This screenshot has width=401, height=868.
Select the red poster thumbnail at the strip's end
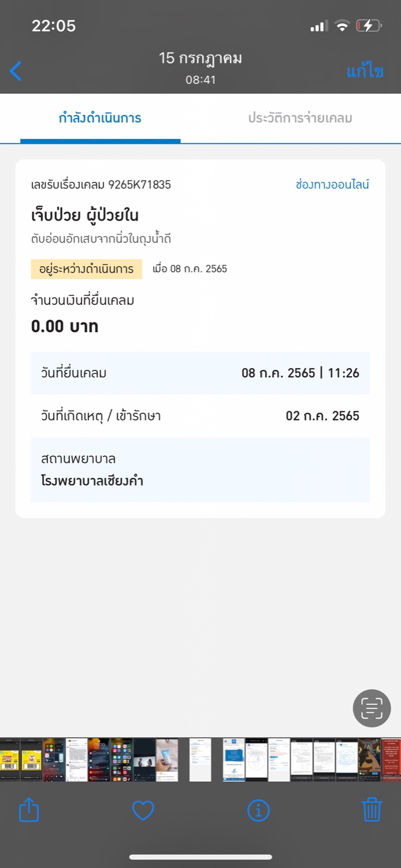point(391,760)
